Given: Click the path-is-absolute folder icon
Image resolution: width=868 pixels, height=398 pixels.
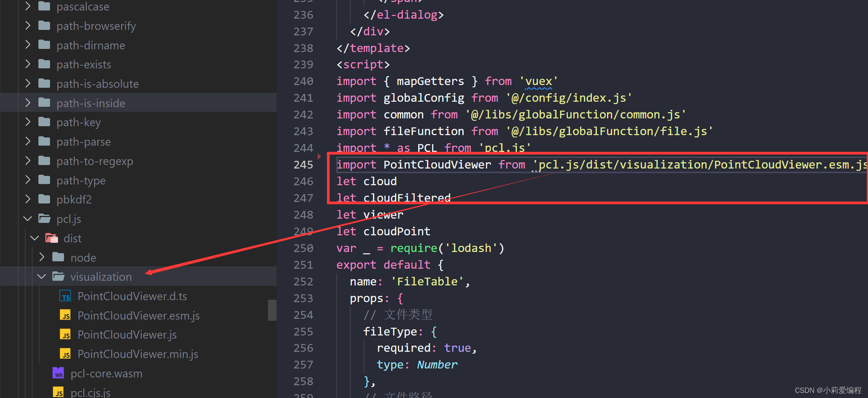Looking at the screenshot, I should tap(44, 83).
